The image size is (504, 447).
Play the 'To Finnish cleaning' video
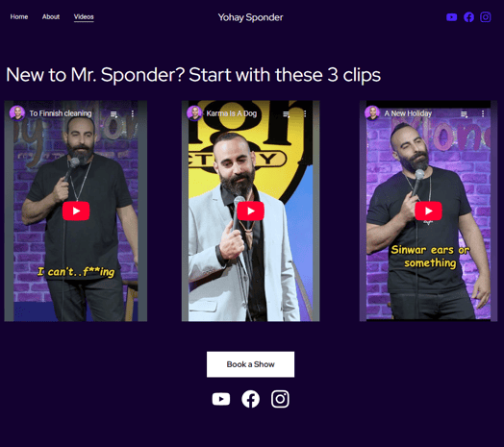(x=76, y=211)
